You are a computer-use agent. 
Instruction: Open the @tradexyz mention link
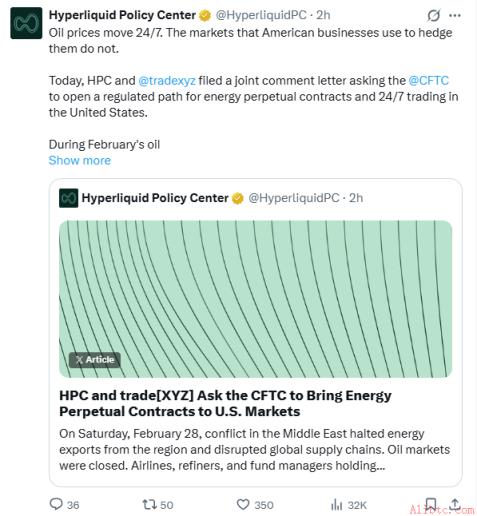coord(167,81)
